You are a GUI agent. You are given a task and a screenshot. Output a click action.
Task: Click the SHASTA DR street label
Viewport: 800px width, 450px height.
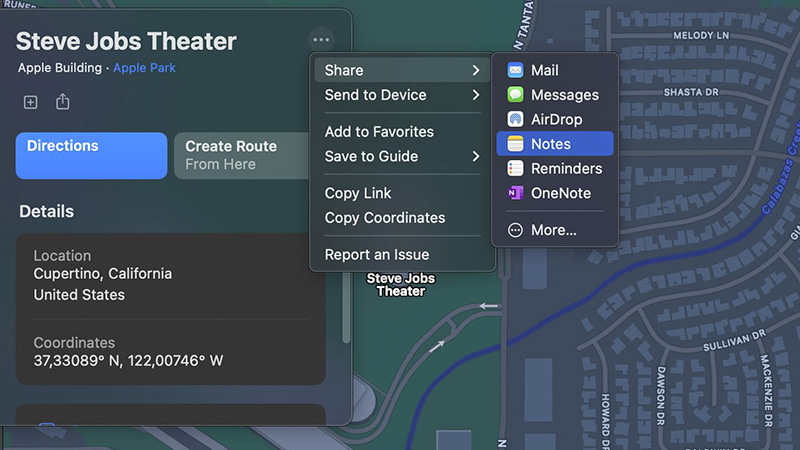(691, 92)
